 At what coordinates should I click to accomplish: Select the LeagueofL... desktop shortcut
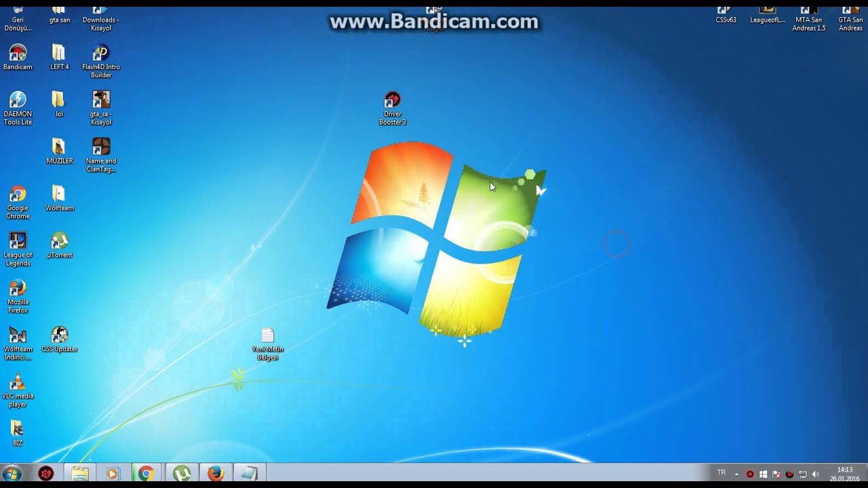click(x=767, y=15)
